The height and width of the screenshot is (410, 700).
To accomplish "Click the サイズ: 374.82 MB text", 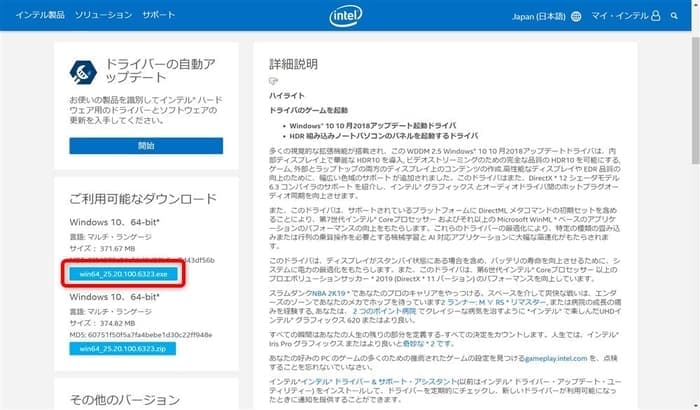I will tap(102, 323).
